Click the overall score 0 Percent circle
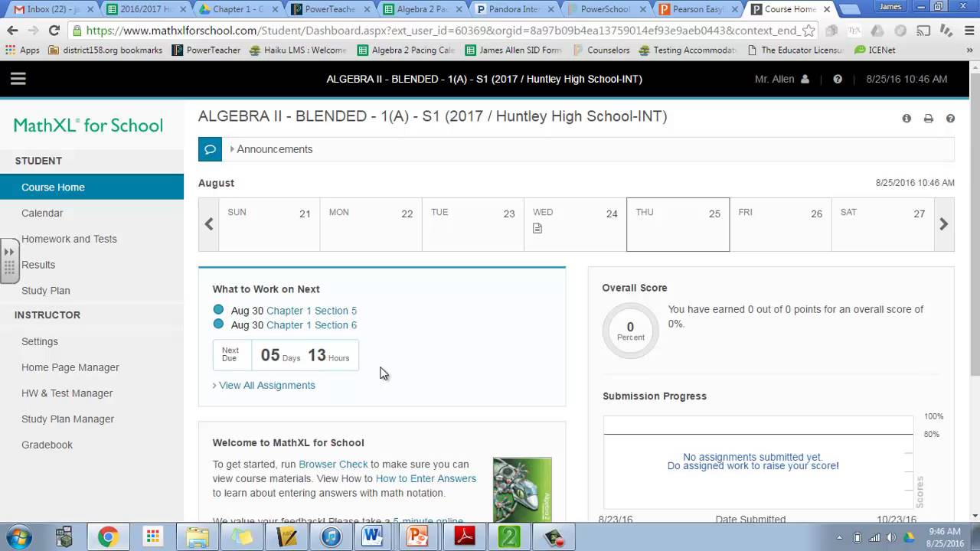The width and height of the screenshot is (980, 551). click(630, 331)
